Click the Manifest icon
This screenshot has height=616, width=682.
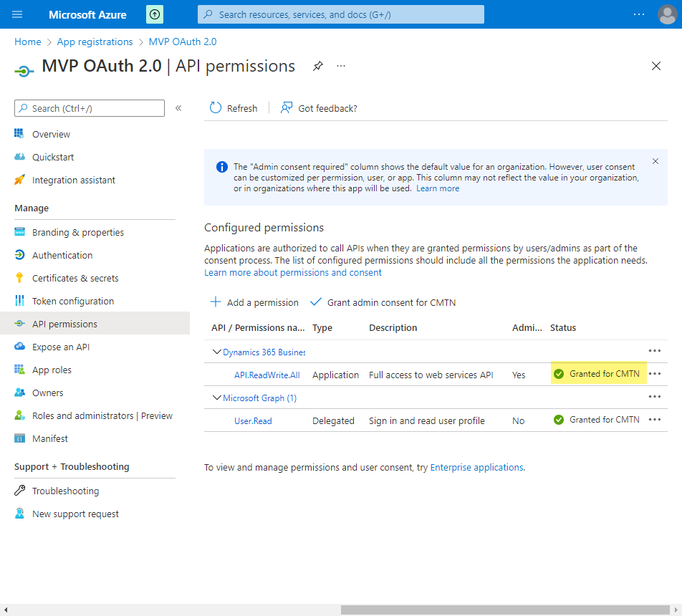click(19, 438)
